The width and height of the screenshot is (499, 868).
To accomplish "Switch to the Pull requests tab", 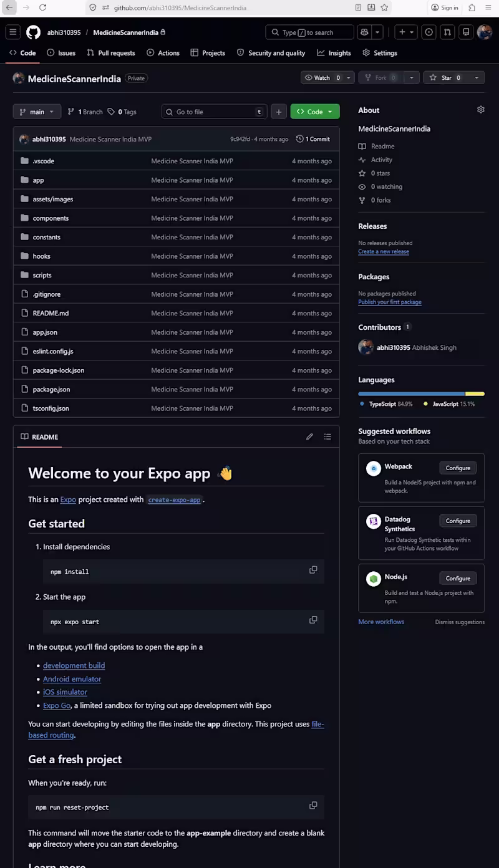I will click(x=111, y=53).
